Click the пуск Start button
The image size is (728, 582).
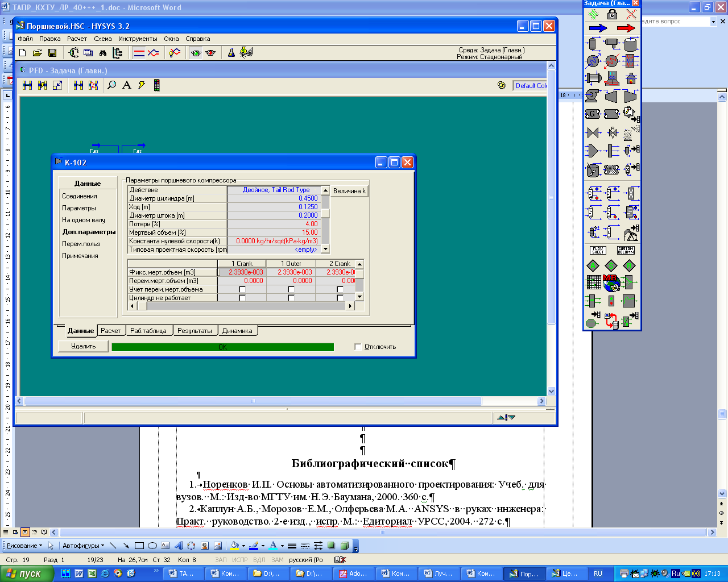[26, 573]
